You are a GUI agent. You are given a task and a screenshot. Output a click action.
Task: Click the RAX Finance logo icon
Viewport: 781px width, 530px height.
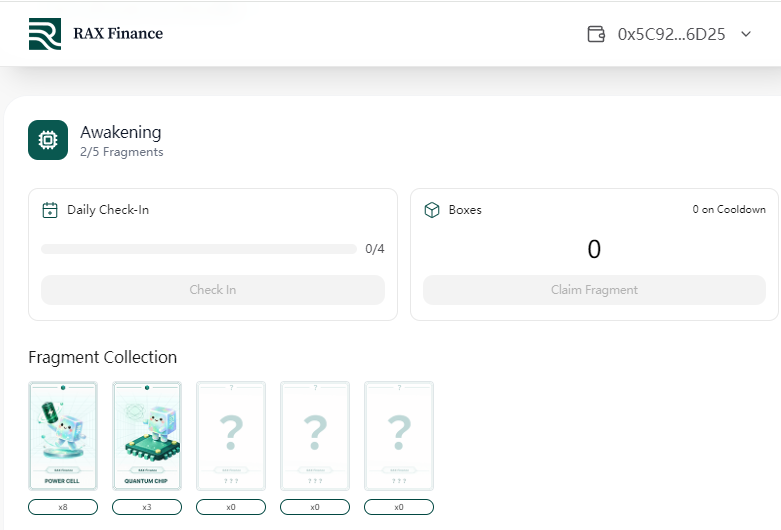point(45,34)
